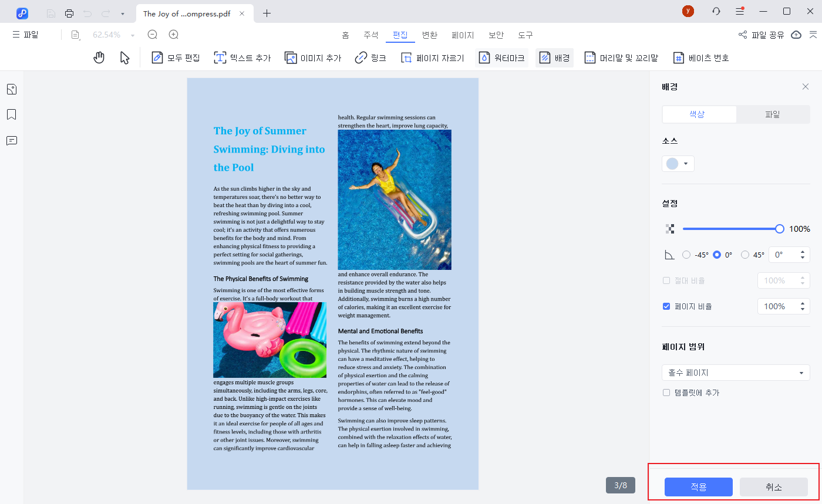Select the 45° rotation radio button

[x=745, y=255]
